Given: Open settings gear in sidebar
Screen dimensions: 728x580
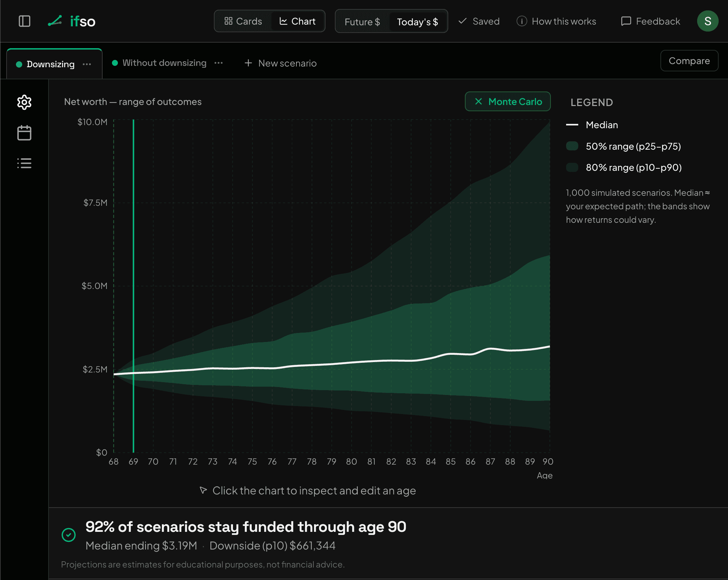Looking at the screenshot, I should [x=24, y=102].
